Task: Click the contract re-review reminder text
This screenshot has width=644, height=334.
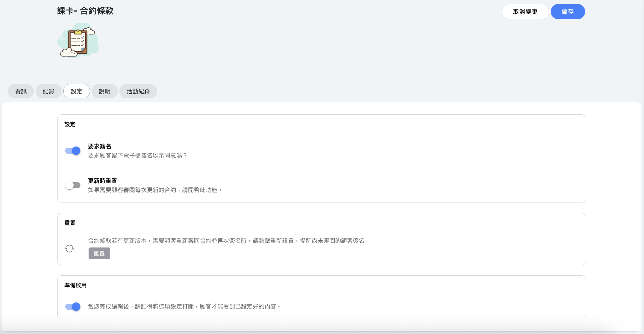Action: click(x=228, y=241)
